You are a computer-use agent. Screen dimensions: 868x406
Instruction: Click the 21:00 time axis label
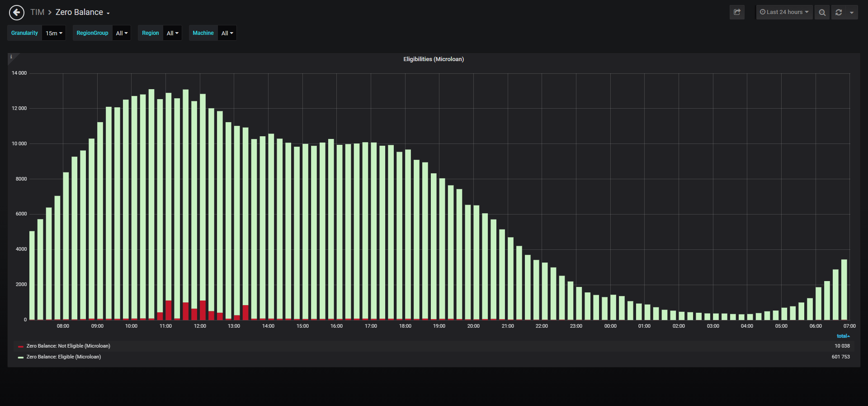click(x=508, y=326)
